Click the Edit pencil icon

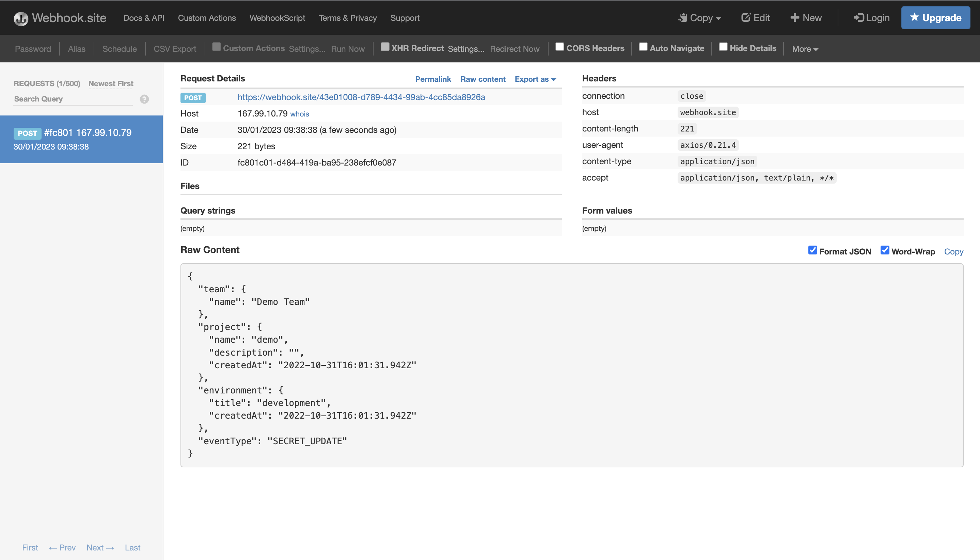coord(745,18)
